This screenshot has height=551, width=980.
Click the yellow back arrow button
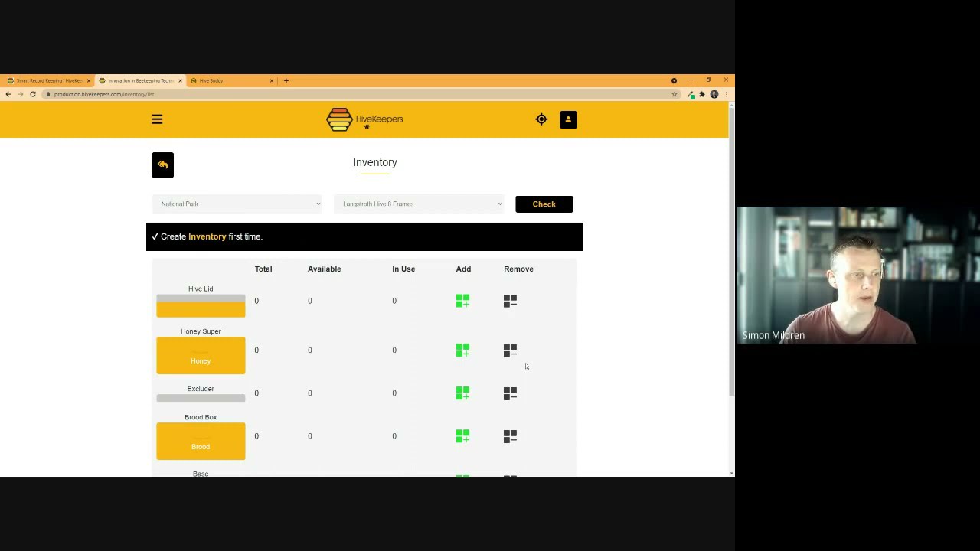(162, 165)
